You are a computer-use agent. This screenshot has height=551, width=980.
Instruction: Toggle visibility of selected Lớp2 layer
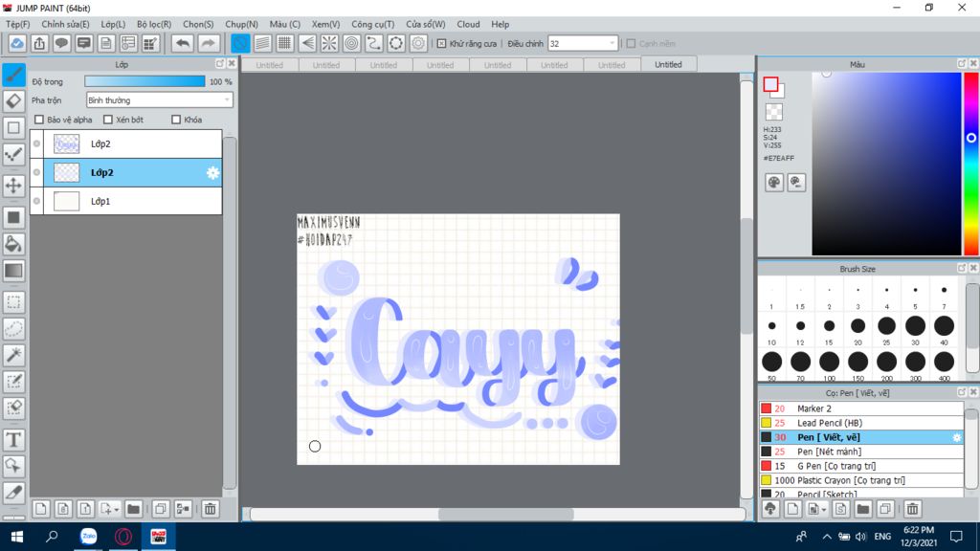click(37, 172)
